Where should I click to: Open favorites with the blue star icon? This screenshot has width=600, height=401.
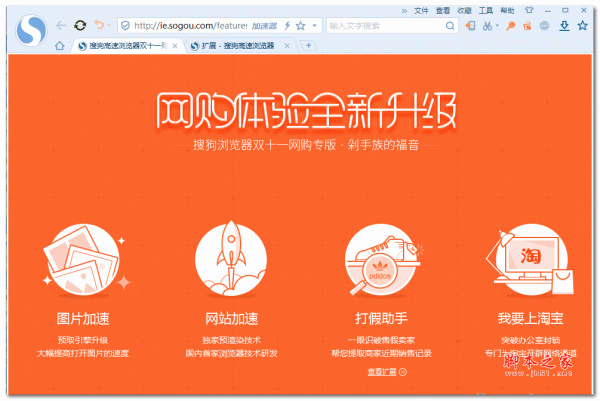583,26
